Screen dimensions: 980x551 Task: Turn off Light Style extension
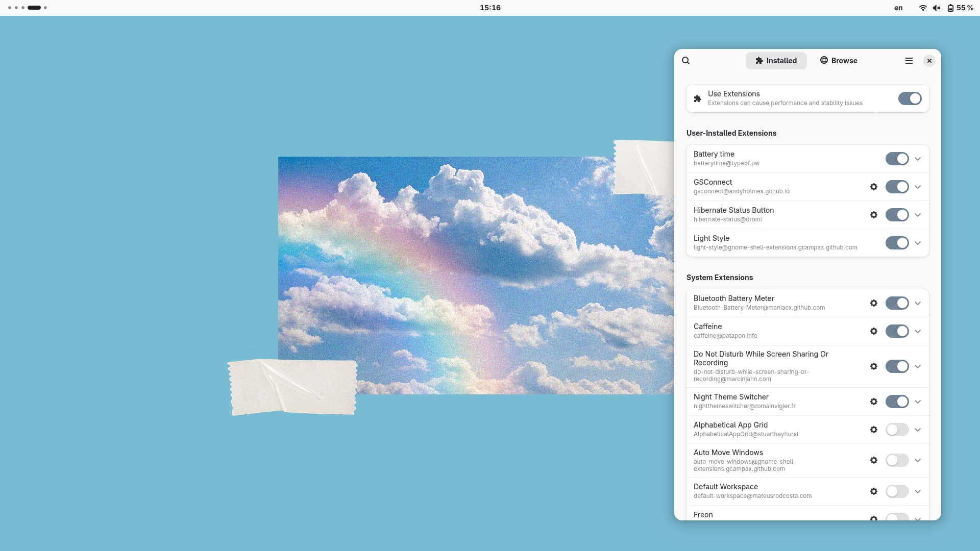coord(897,243)
